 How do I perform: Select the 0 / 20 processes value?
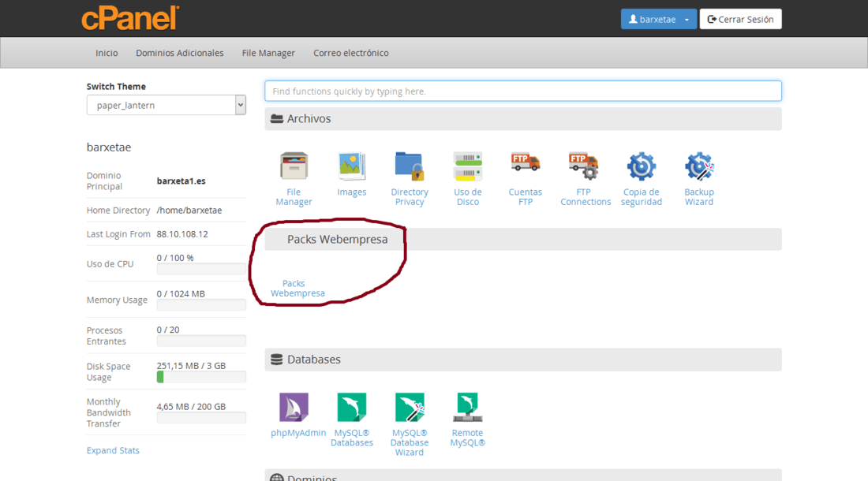click(x=168, y=330)
